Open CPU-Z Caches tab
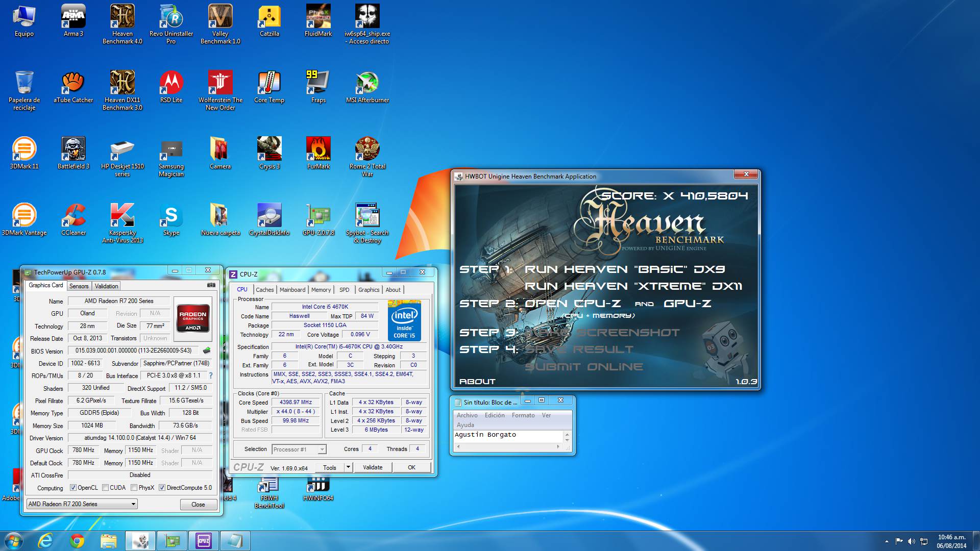 [x=264, y=290]
